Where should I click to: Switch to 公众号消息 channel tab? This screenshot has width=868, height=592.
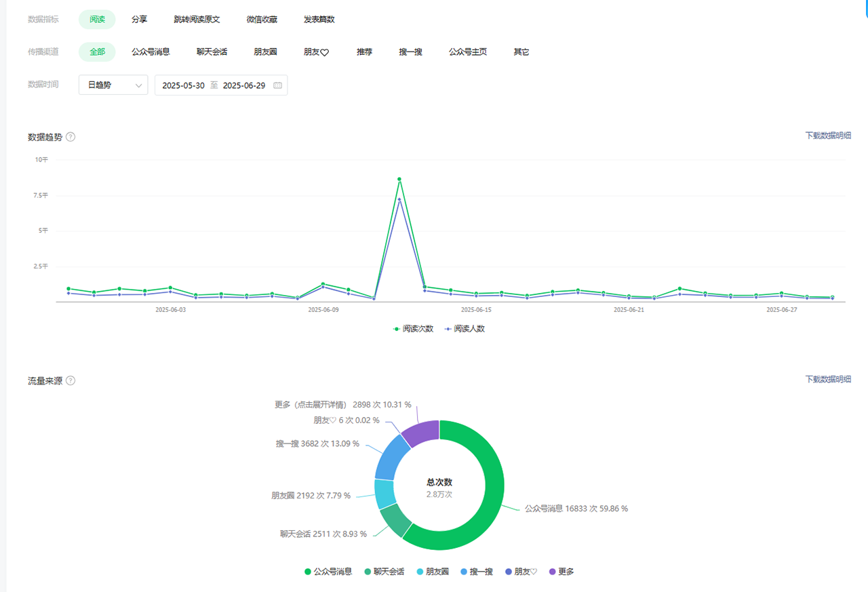coord(151,52)
